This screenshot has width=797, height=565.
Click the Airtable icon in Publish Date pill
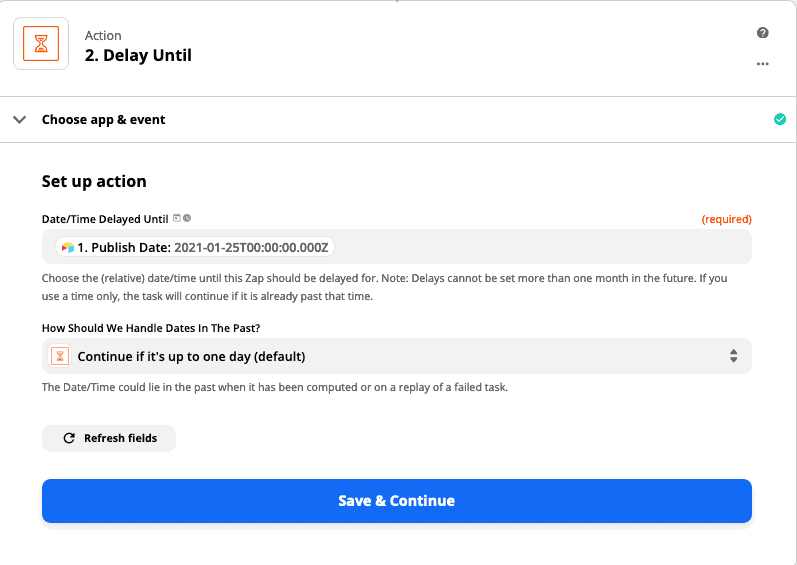[x=68, y=247]
